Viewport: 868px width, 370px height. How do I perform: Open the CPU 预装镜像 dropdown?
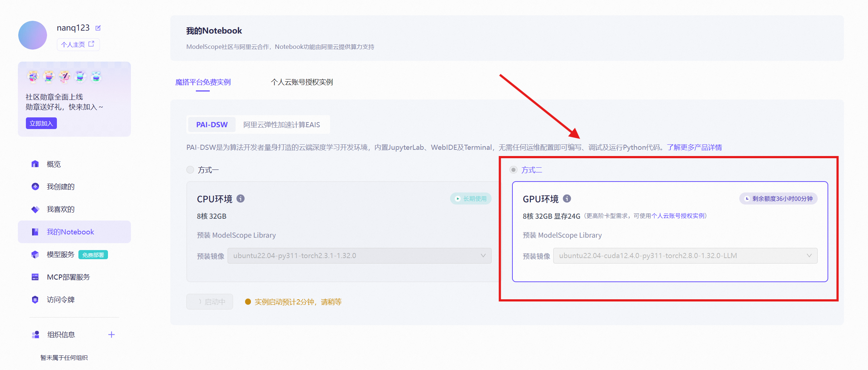coord(360,256)
